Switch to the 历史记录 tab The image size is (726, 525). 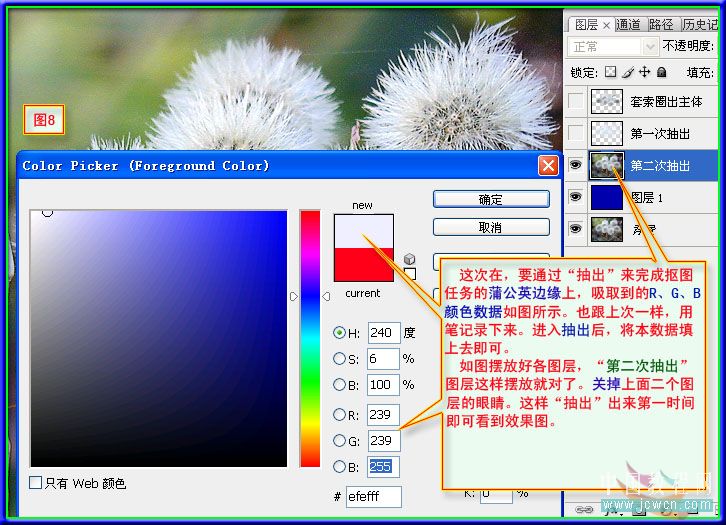(x=699, y=24)
